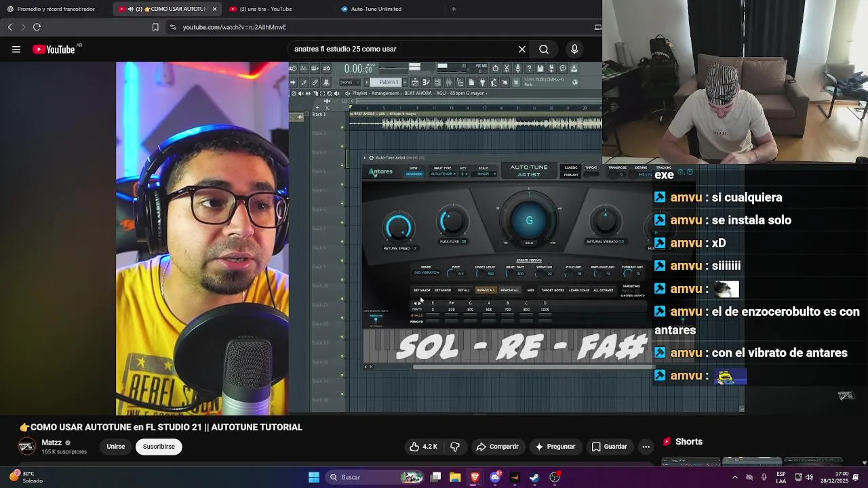The width and height of the screenshot is (868, 488).
Task: Reload the page with the refresh icon
Action: pyautogui.click(x=37, y=27)
